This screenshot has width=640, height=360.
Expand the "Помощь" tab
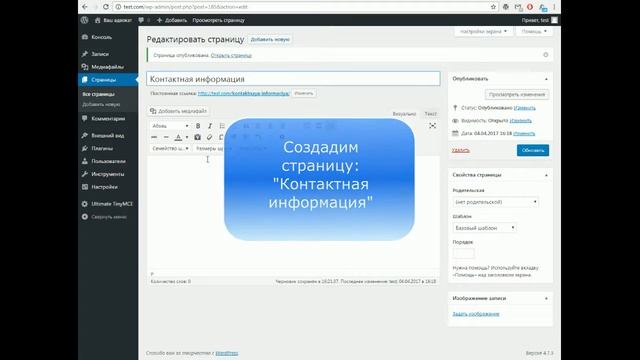534,31
